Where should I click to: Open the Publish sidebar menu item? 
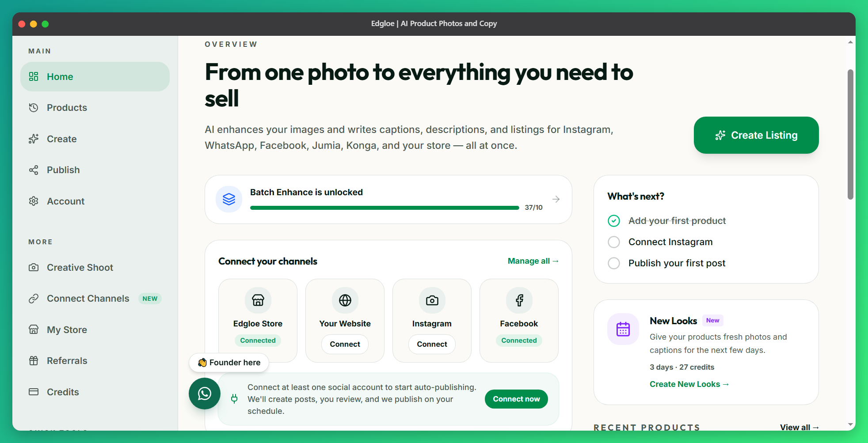click(x=95, y=170)
